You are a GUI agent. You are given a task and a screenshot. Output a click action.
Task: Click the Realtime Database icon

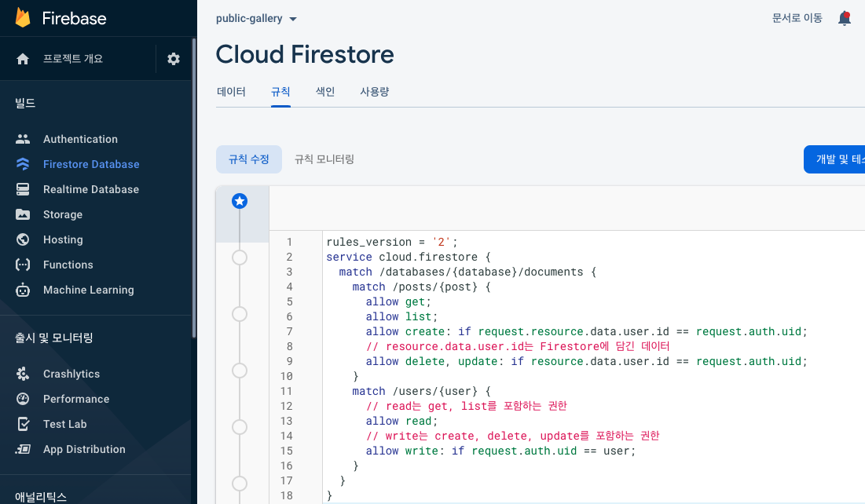(x=23, y=189)
